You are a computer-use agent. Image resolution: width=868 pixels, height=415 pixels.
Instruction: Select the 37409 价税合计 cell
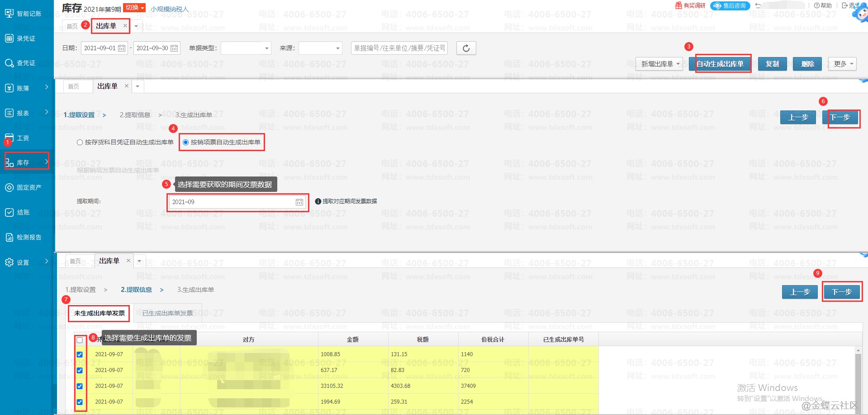[493, 386]
